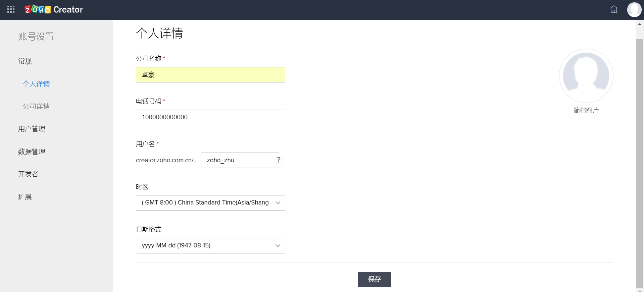Open the 开发者 section

tap(28, 174)
